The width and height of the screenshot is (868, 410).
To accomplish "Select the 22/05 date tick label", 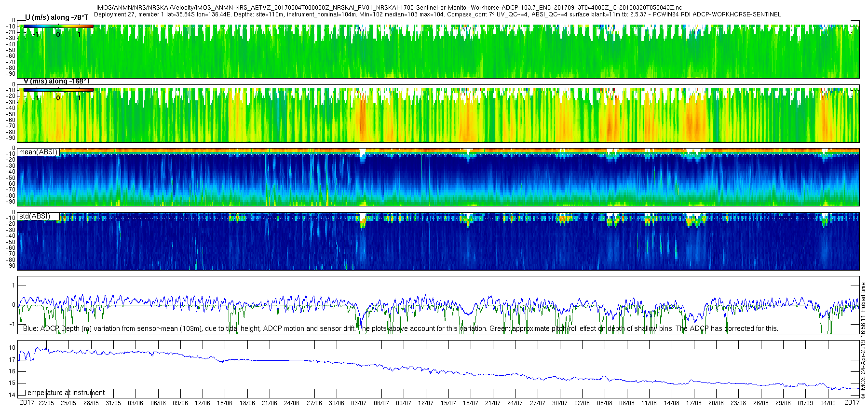I will pyautogui.click(x=46, y=403).
